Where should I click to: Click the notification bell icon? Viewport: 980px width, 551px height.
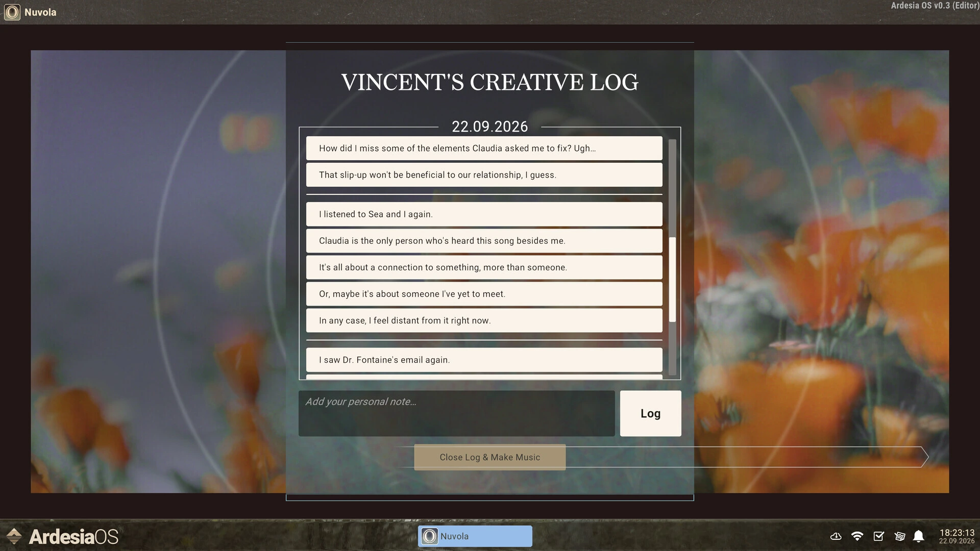tap(919, 536)
